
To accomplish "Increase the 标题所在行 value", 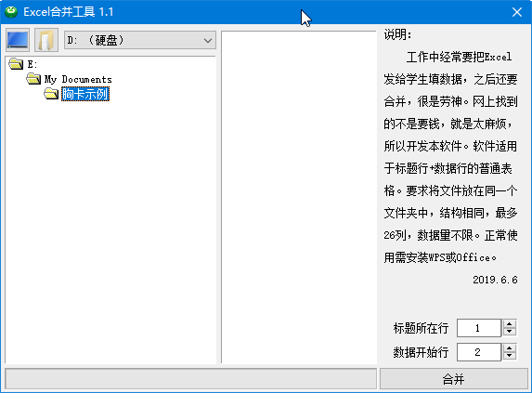I will [x=510, y=323].
